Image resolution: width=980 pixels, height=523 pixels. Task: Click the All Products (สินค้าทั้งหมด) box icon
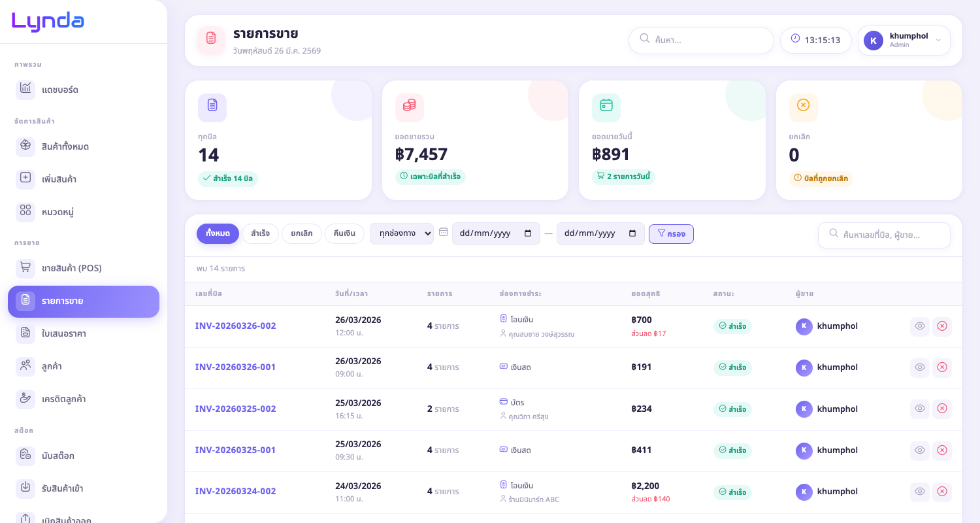pos(25,146)
